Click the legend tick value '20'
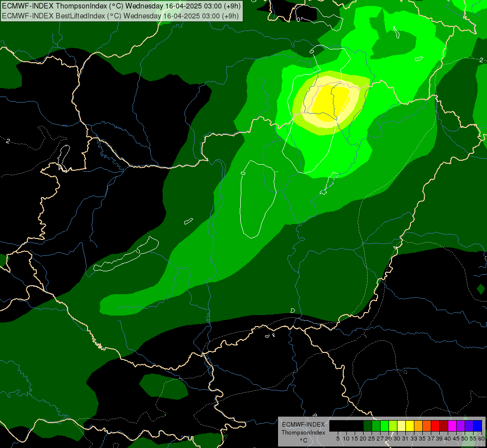This screenshot has width=487, height=448. [x=363, y=439]
